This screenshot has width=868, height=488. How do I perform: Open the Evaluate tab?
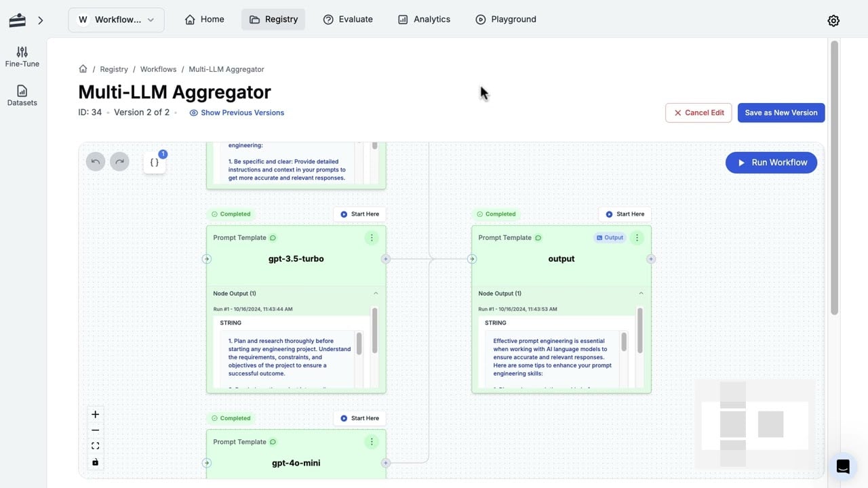click(348, 19)
